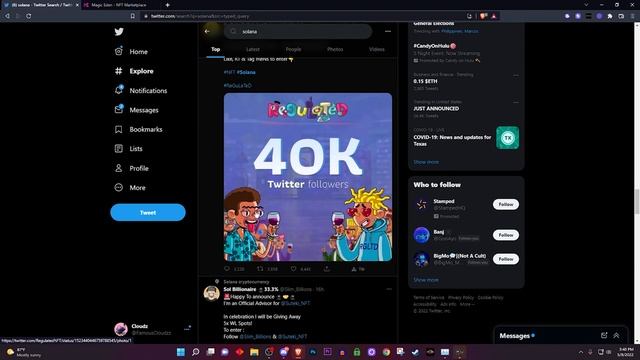This screenshot has height=360, width=640.
Task: Open Sol Billionaire's profile avatar
Action: pyautogui.click(x=211, y=293)
